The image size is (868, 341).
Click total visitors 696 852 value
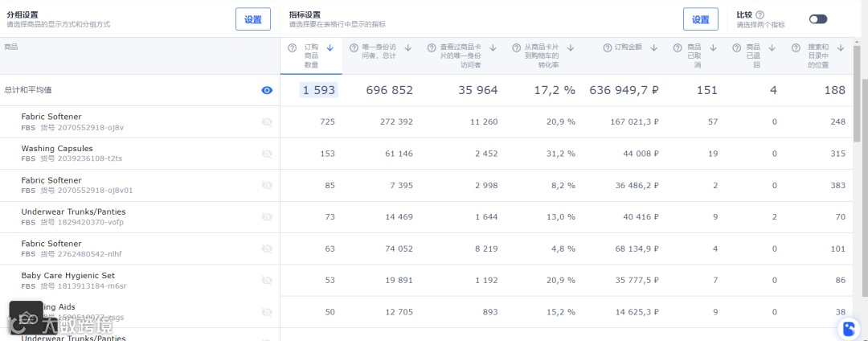389,90
